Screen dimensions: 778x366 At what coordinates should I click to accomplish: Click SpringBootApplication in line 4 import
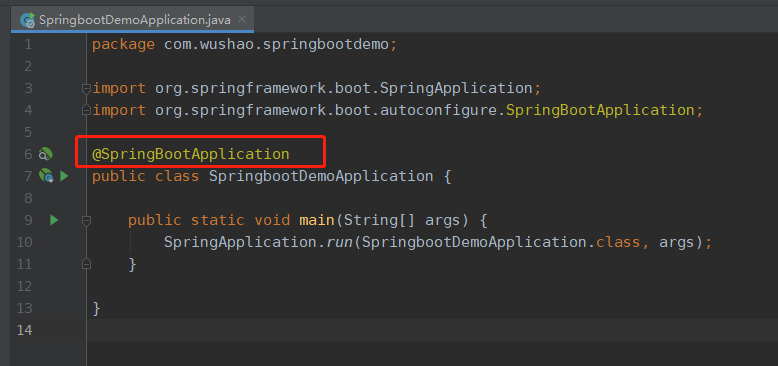(600, 110)
